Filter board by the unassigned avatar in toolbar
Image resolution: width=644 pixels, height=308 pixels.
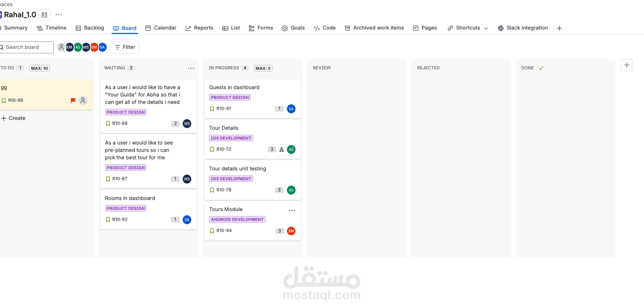[x=61, y=47]
